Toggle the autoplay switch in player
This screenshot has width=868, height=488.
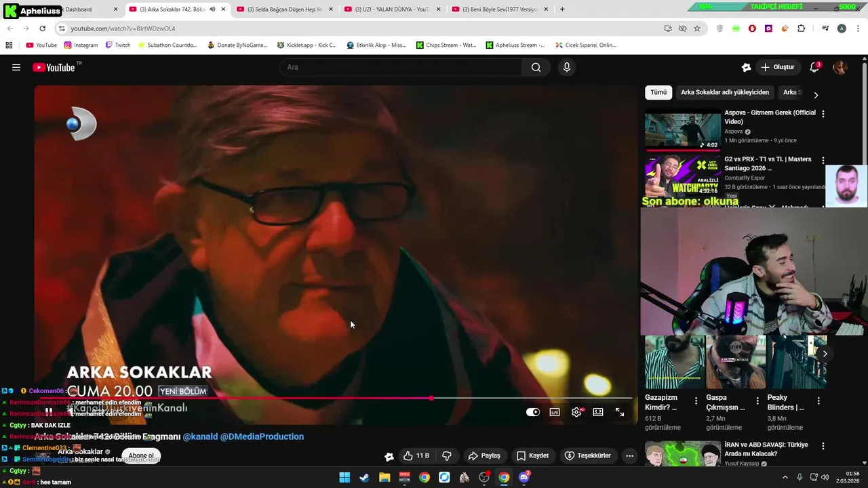[533, 412]
